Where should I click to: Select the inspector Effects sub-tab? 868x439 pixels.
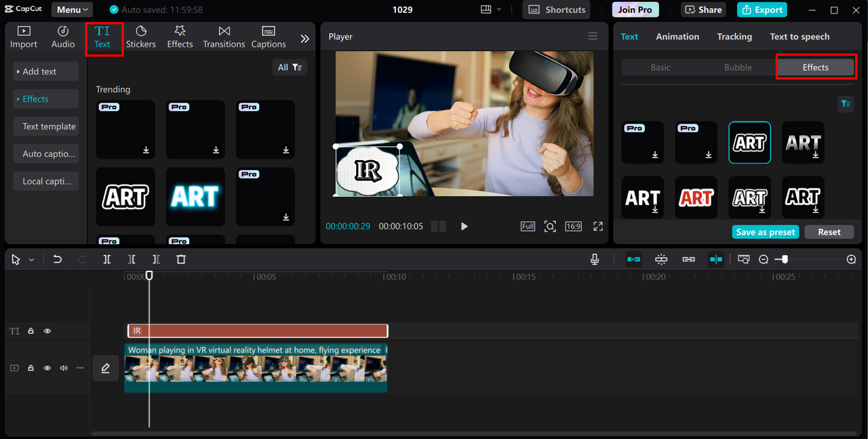click(816, 67)
